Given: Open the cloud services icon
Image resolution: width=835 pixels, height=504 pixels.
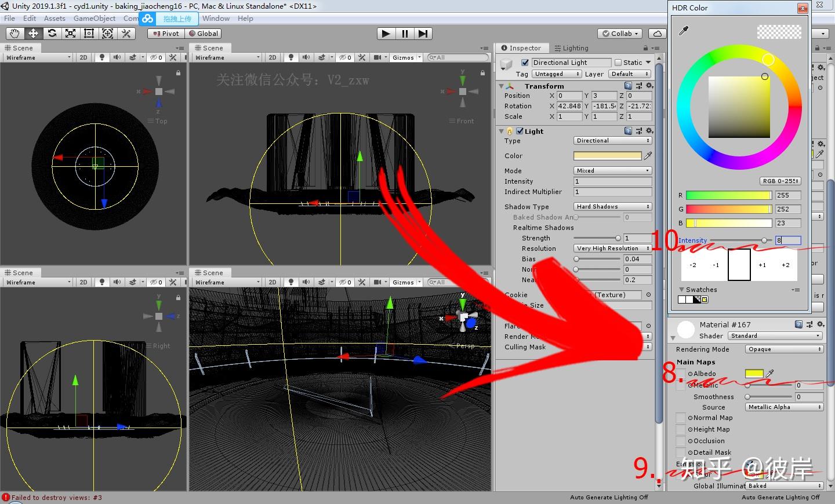Looking at the screenshot, I should pos(658,34).
